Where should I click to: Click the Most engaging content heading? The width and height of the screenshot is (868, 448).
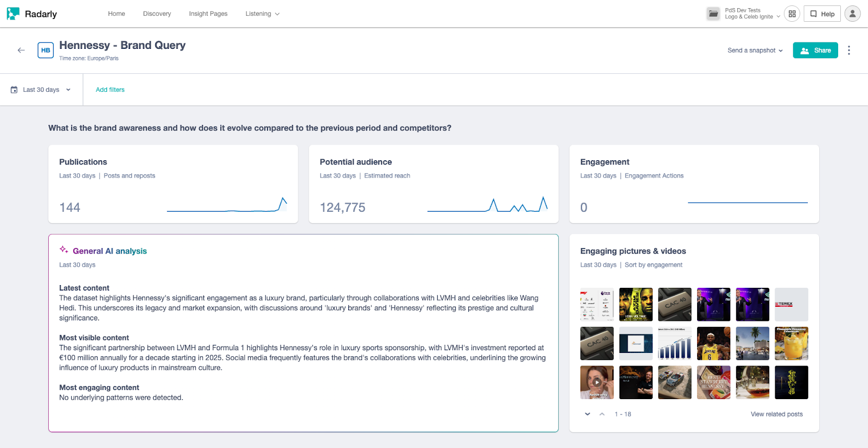coord(99,388)
